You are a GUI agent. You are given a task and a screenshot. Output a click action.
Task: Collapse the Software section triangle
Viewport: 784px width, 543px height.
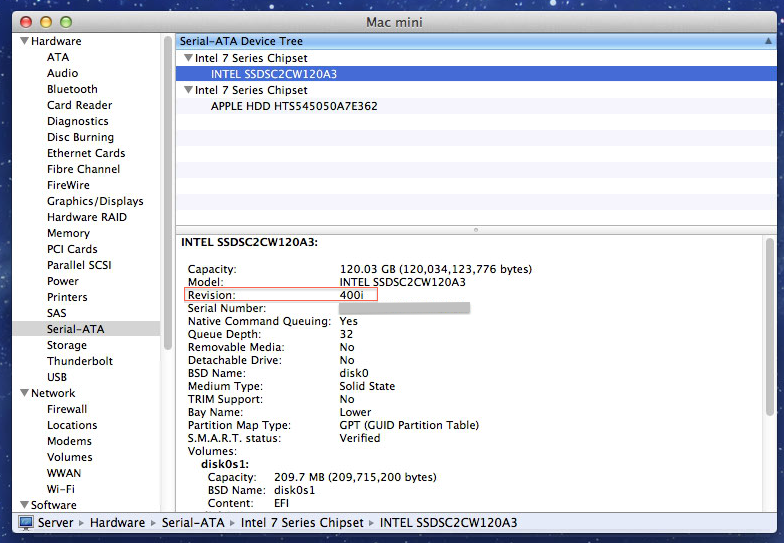[x=24, y=505]
